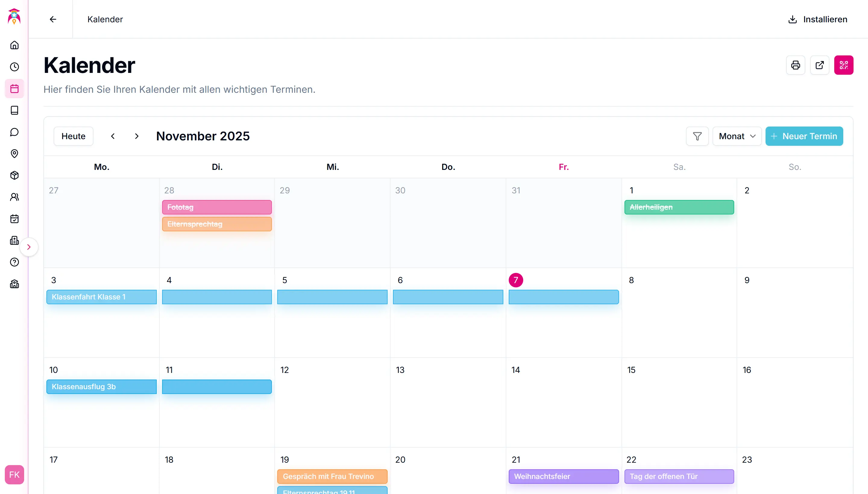This screenshot has height=494, width=868.
Task: Open the Klassenfahrt Klasse 1 event
Action: (102, 297)
